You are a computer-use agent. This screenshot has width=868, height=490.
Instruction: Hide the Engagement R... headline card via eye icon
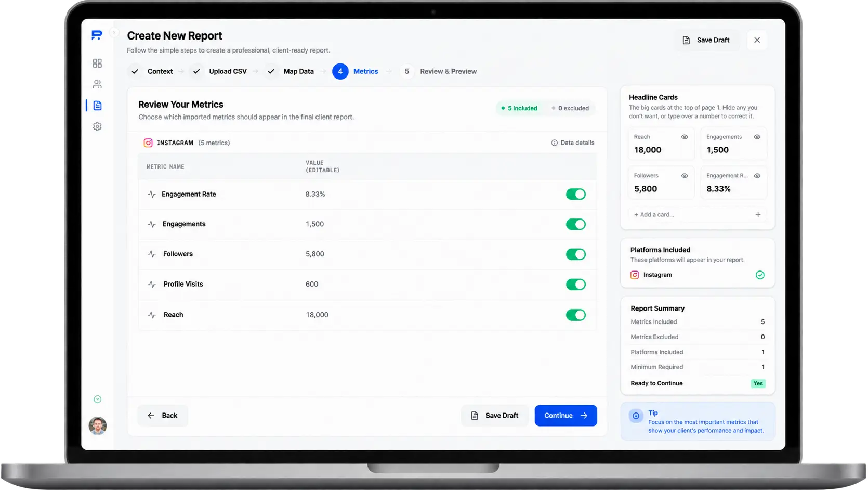(757, 176)
